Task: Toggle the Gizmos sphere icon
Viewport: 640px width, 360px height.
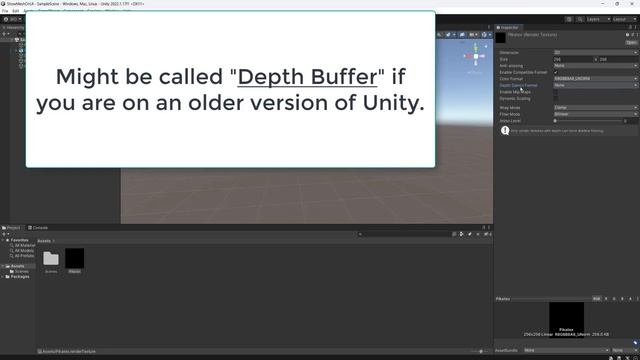Action: [484, 35]
